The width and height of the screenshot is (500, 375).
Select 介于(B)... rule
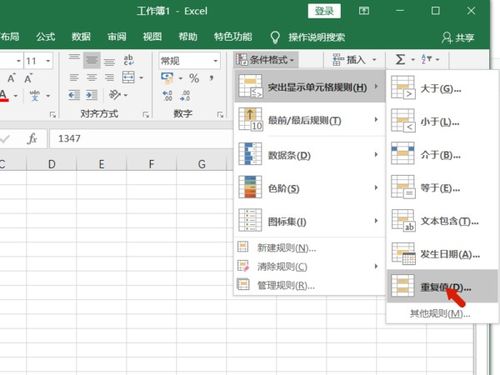tap(442, 155)
